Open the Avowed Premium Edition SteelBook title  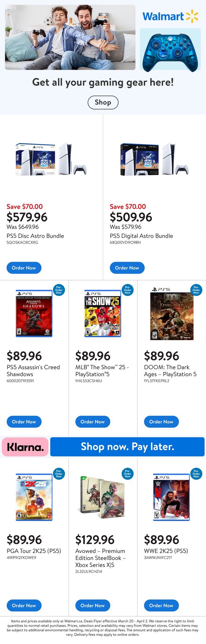[x=100, y=558]
